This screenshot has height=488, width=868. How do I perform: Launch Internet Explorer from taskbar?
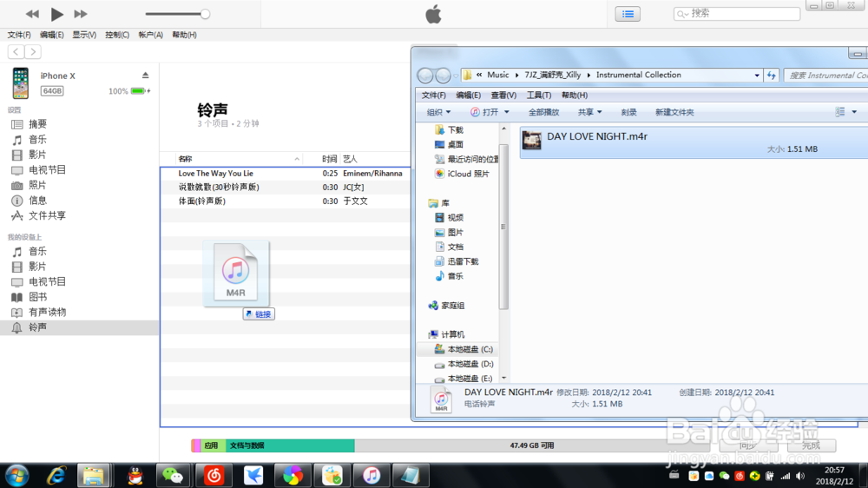click(56, 475)
